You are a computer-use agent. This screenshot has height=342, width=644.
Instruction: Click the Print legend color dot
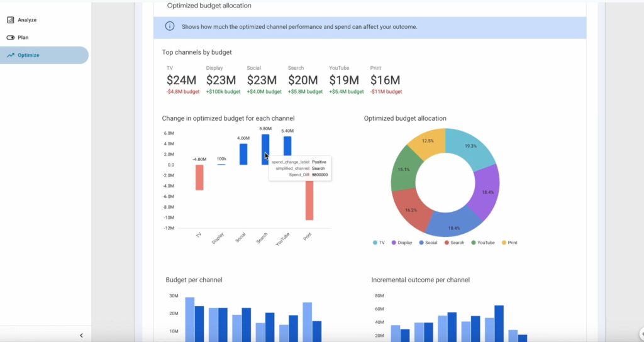click(502, 242)
